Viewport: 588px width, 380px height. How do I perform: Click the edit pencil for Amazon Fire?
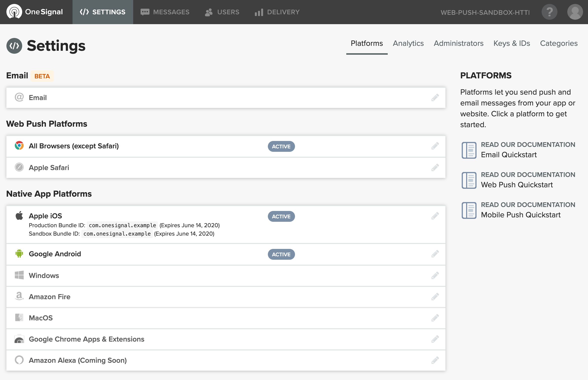coord(435,297)
